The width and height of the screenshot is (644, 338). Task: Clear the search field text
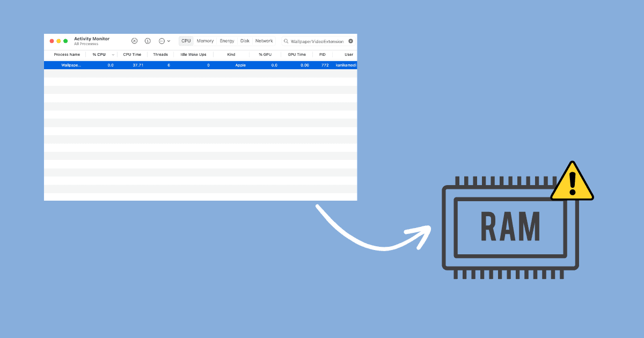(350, 41)
